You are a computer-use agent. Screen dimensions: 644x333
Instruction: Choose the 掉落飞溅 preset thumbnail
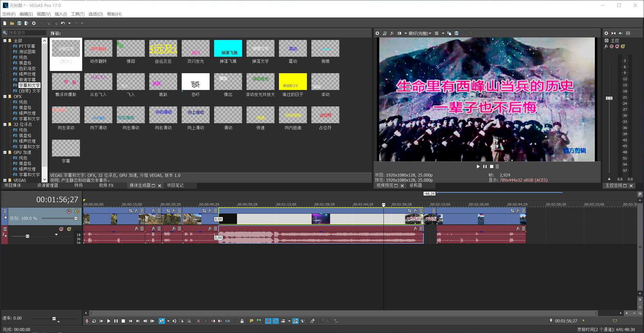(x=228, y=48)
